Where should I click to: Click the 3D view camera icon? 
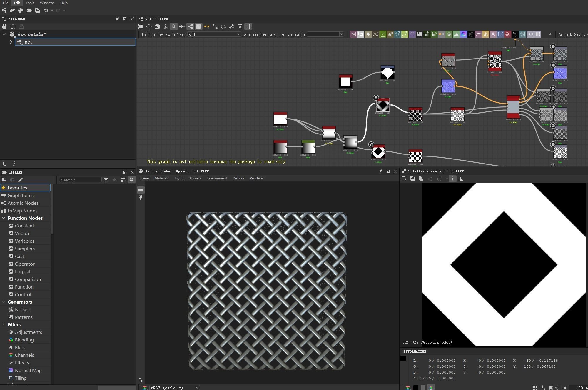141,190
